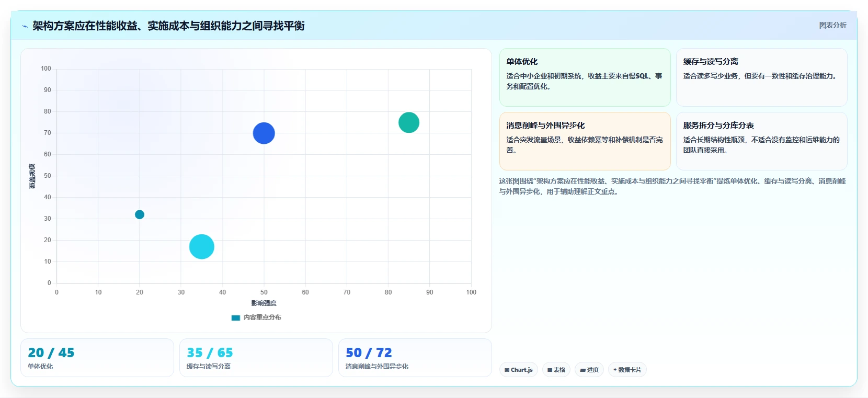Image resolution: width=868 pixels, height=398 pixels.
Task: Click the 表格 tag chip
Action: coord(556,370)
